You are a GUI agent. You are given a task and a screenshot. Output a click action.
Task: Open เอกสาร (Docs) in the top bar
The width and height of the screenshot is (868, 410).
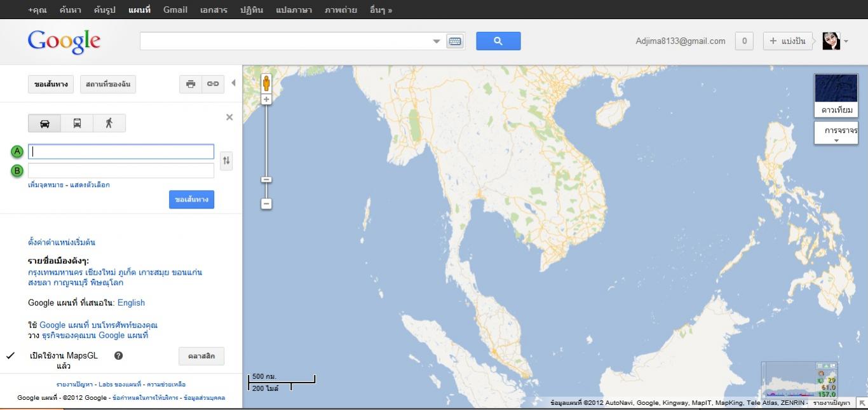click(214, 10)
